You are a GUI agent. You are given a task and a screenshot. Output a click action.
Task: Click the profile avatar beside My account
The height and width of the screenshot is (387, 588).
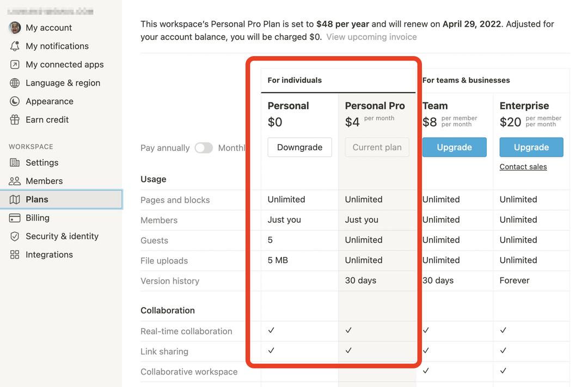tap(15, 28)
